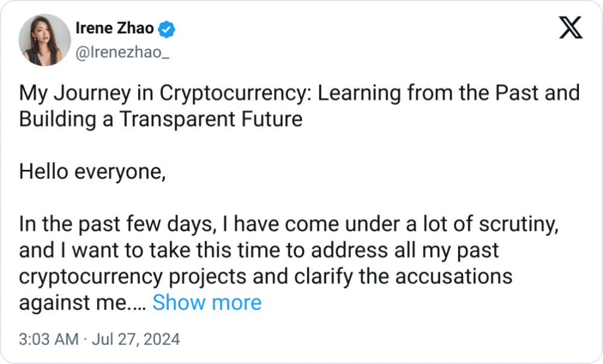Open the @Irenezhao_ handle link
603x364 pixels.
tap(122, 52)
